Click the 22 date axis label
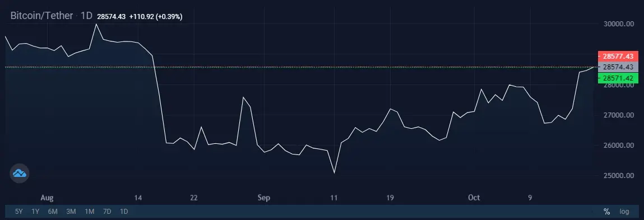 (x=194, y=198)
